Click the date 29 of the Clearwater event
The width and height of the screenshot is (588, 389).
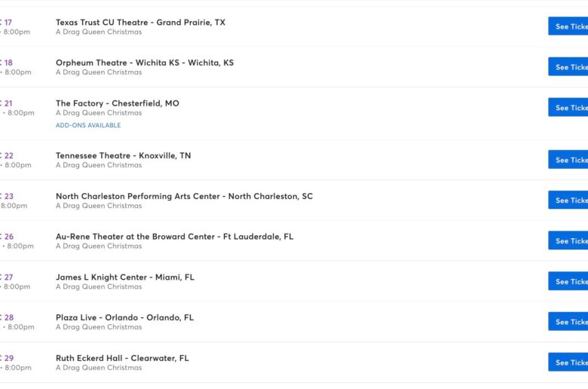tap(8, 358)
